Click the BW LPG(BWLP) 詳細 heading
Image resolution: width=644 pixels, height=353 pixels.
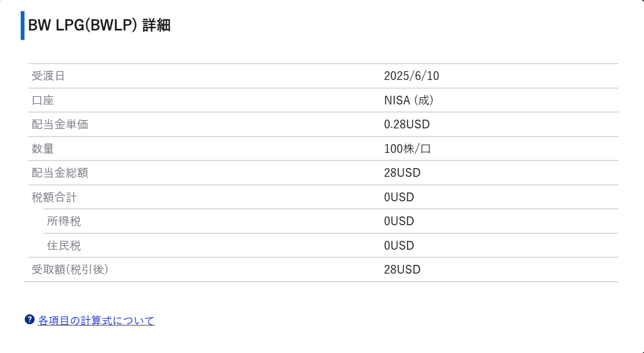click(100, 26)
